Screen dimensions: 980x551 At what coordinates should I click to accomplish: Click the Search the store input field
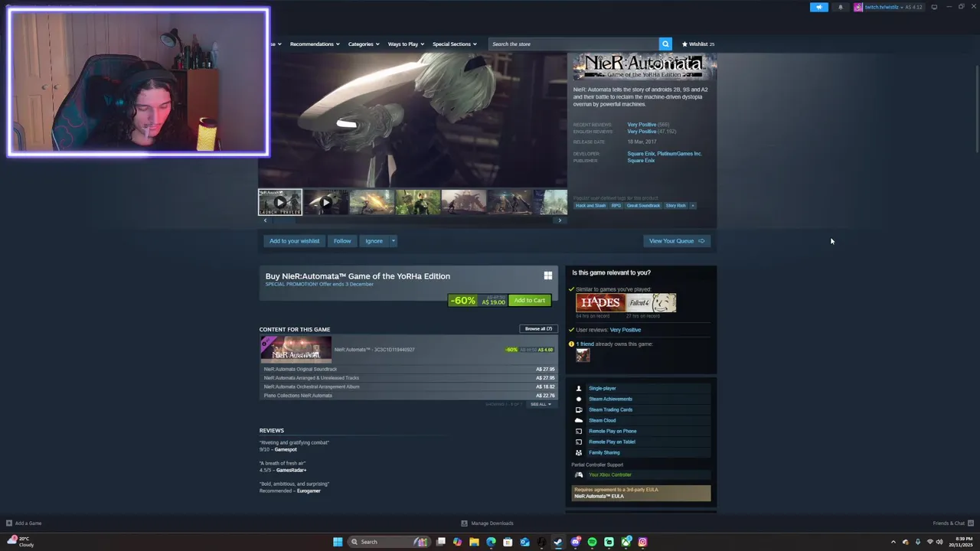point(573,44)
